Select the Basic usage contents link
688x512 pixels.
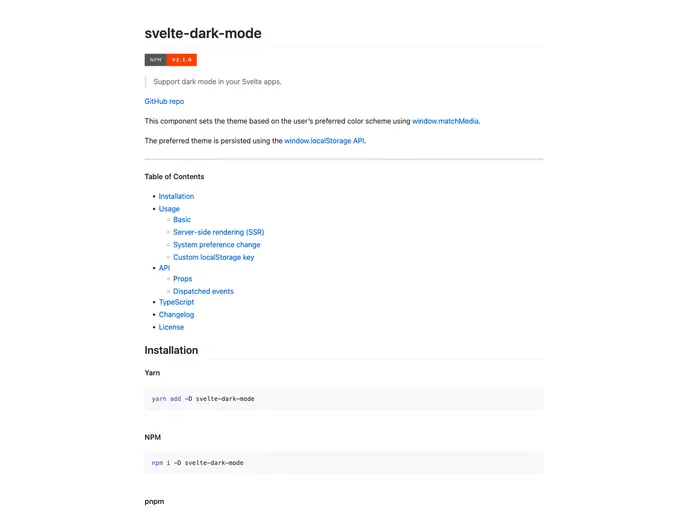(x=182, y=220)
